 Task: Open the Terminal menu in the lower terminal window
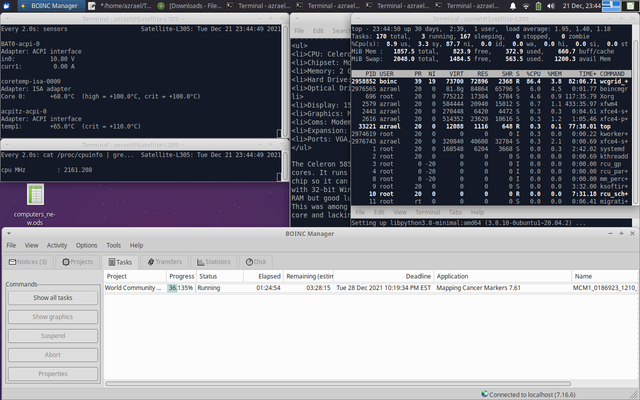click(x=427, y=212)
